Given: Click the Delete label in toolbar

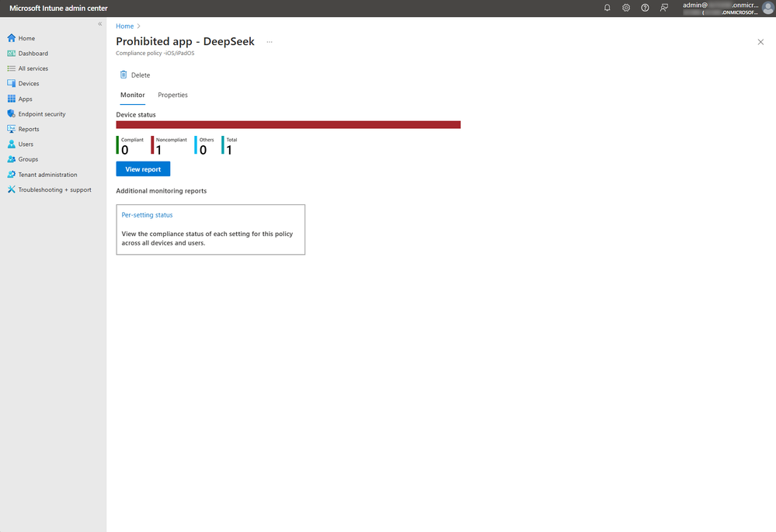Looking at the screenshot, I should click(x=141, y=75).
